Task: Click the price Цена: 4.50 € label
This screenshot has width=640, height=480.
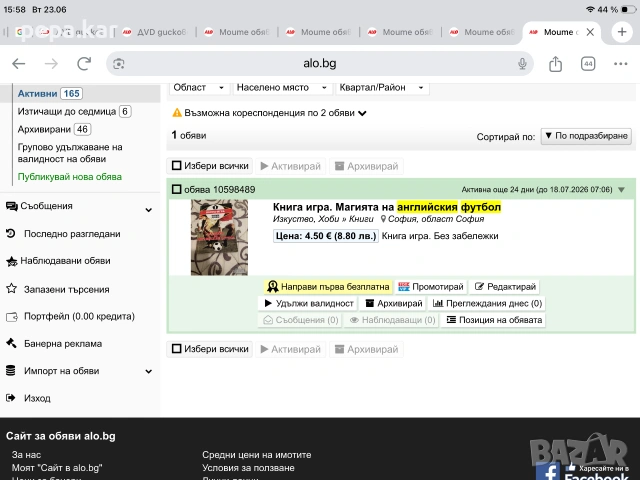Action: (x=326, y=236)
